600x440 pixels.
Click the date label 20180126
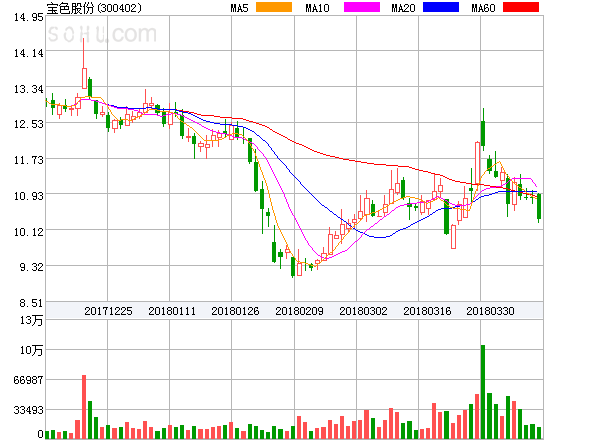click(235, 311)
